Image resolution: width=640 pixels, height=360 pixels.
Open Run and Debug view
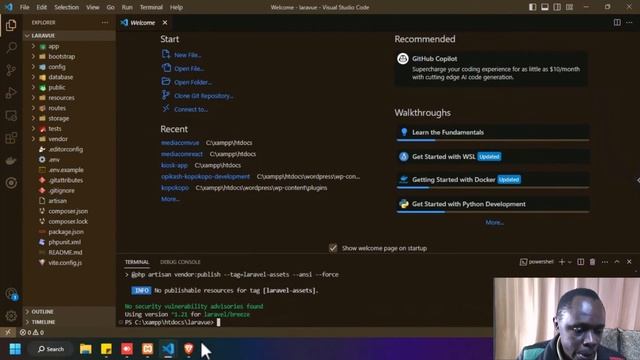pos(11,93)
